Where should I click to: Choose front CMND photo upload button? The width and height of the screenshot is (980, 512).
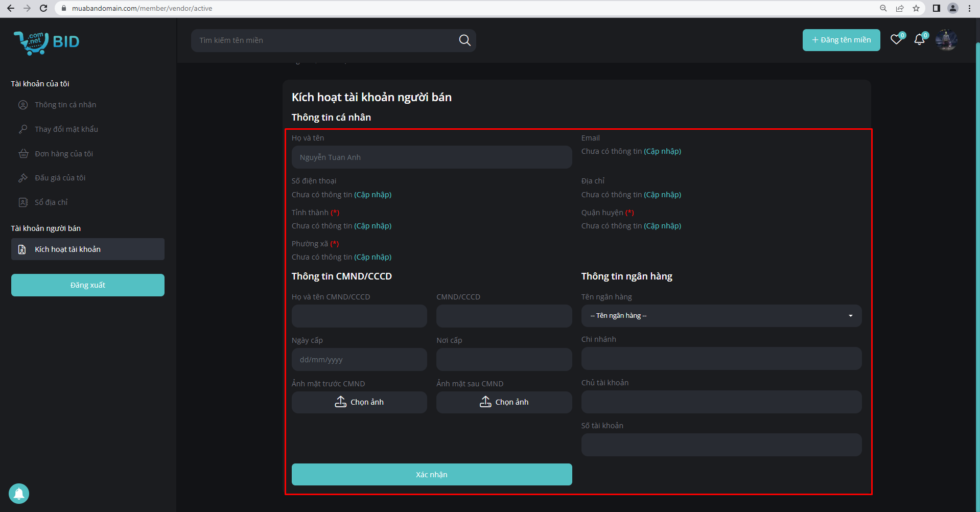click(359, 402)
